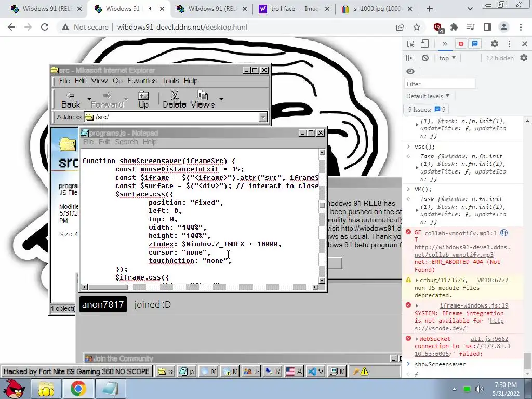This screenshot has width=532, height=399.
Task: Open tab search dropdown arrow
Action: (470, 9)
